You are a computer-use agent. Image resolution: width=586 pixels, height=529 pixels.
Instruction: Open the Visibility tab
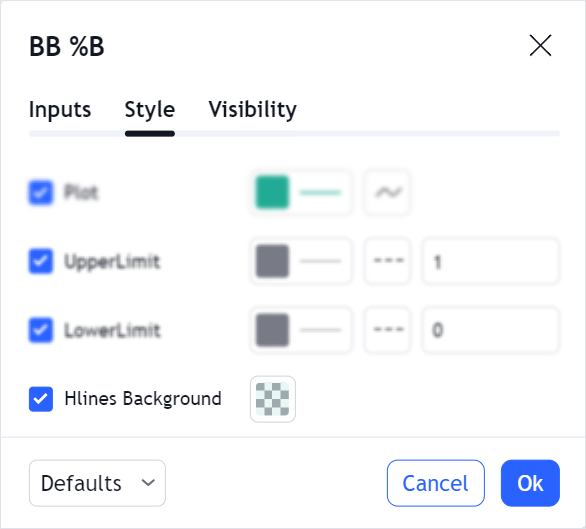pos(253,110)
